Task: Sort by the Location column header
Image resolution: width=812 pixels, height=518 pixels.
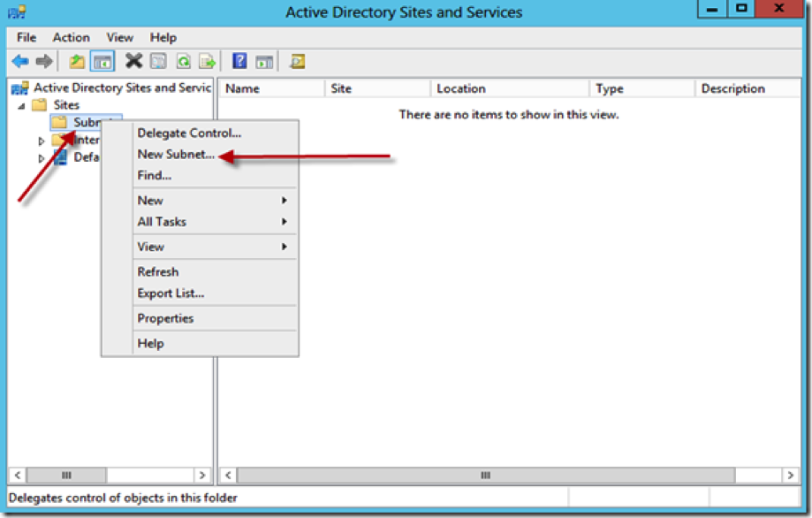Action: click(x=510, y=88)
